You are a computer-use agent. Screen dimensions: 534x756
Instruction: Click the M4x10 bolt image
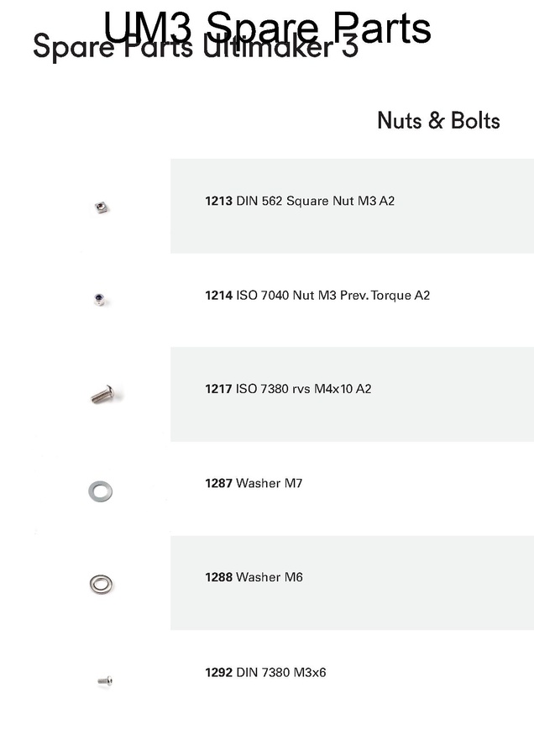pos(103,395)
